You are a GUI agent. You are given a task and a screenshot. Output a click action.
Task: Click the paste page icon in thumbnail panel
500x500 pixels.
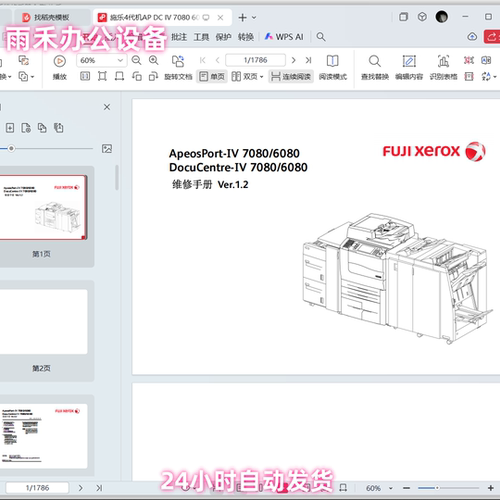tap(59, 128)
